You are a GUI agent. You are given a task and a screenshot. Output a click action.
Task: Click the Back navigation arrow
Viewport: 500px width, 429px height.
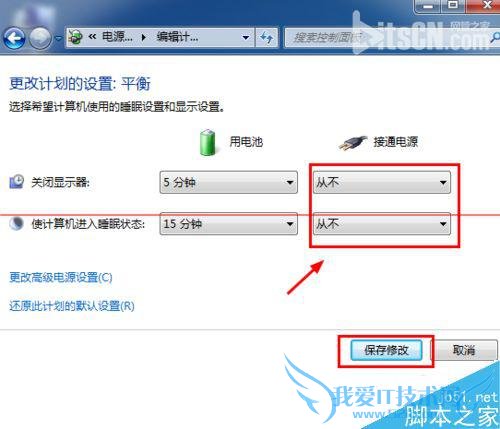pos(14,38)
